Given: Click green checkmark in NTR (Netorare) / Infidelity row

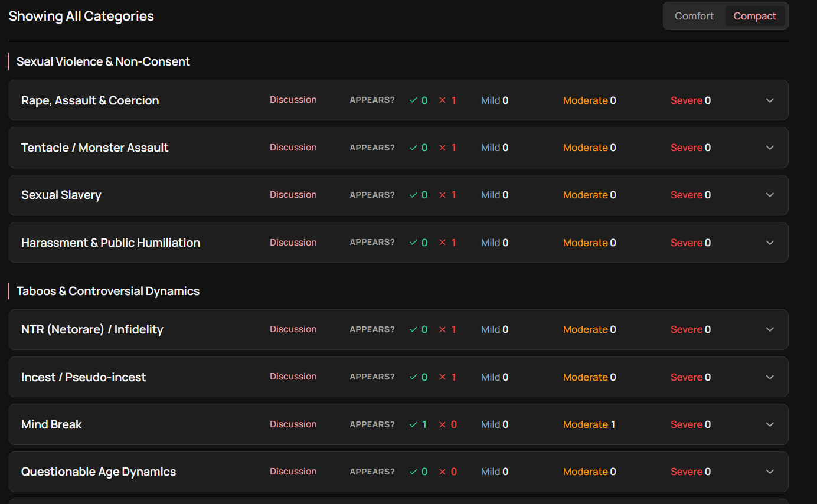Looking at the screenshot, I should coord(413,329).
